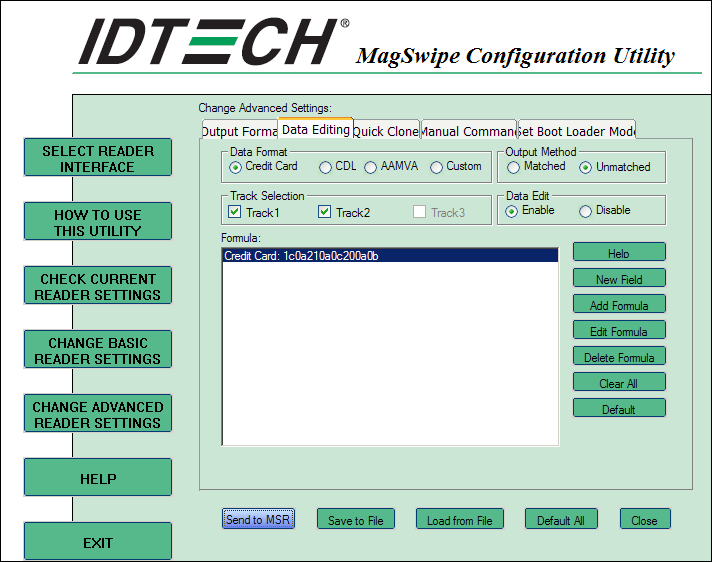This screenshot has width=712, height=562.
Task: Click the New Field button
Action: 619,278
